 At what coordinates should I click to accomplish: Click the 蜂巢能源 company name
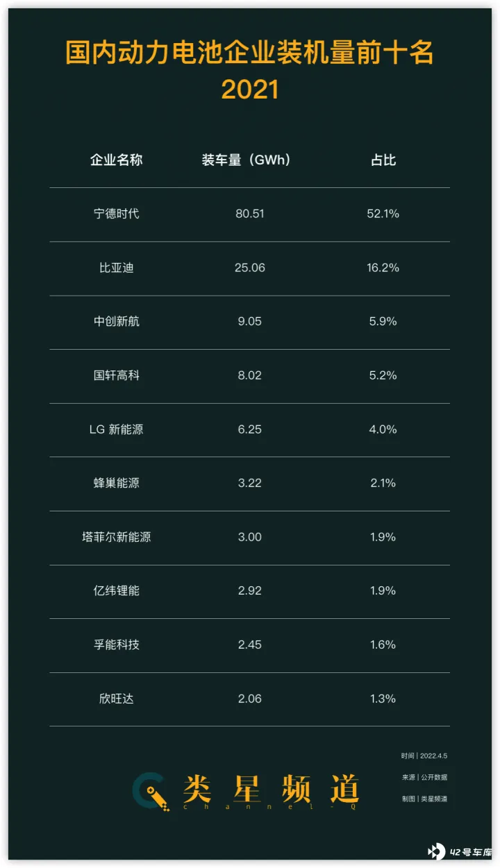point(117,483)
